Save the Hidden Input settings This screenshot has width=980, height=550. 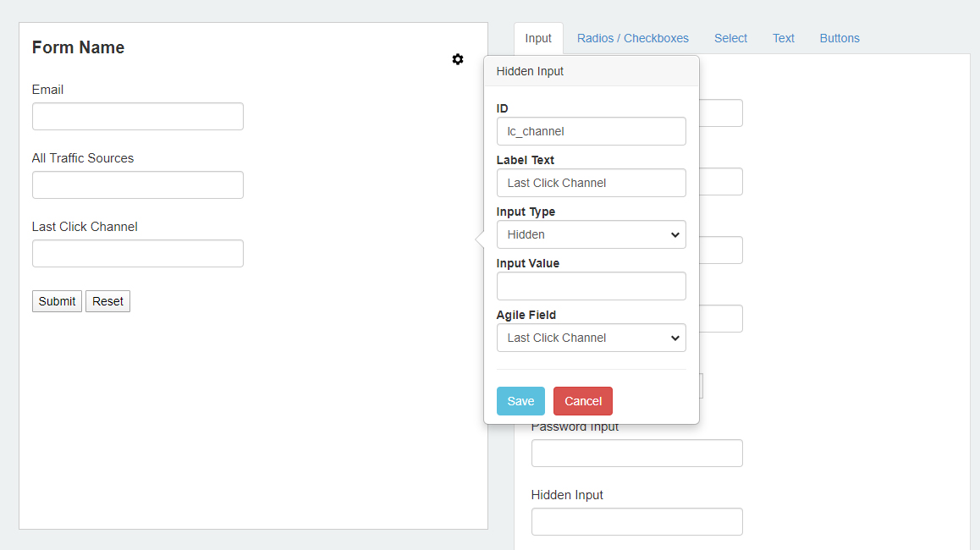520,401
